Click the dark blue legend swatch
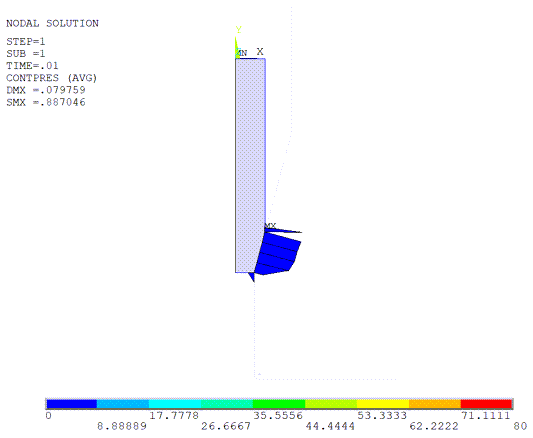 [72, 404]
